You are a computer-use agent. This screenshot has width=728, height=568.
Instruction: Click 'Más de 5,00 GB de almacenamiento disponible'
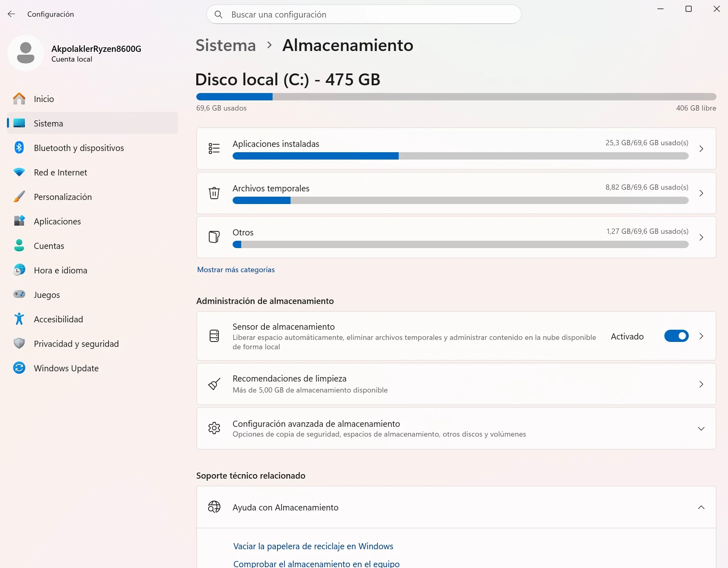pyautogui.click(x=310, y=390)
